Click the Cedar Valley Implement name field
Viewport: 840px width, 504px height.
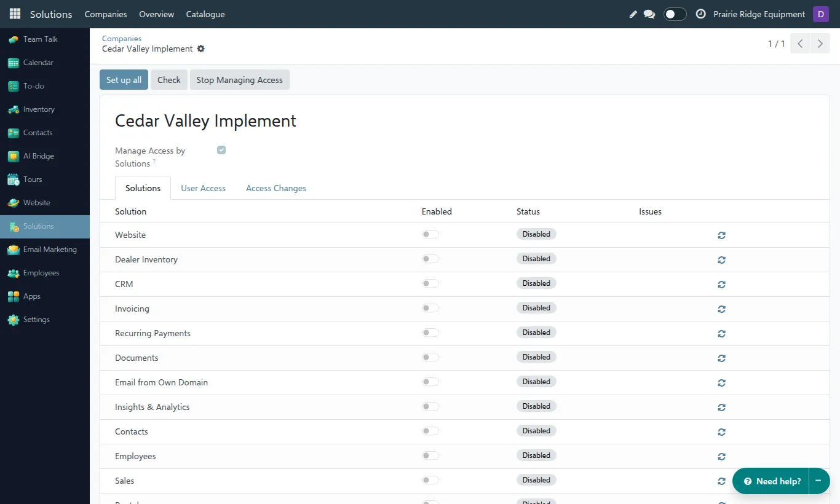206,121
